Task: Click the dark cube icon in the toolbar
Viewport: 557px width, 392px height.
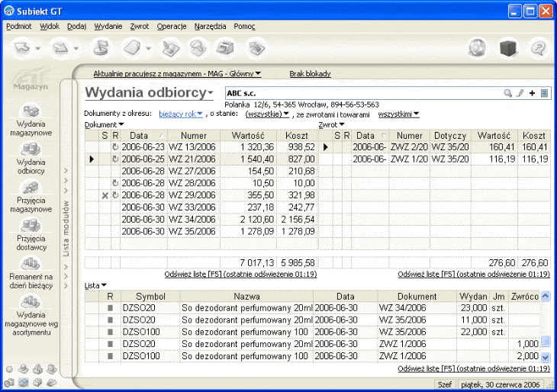Action: [x=508, y=48]
